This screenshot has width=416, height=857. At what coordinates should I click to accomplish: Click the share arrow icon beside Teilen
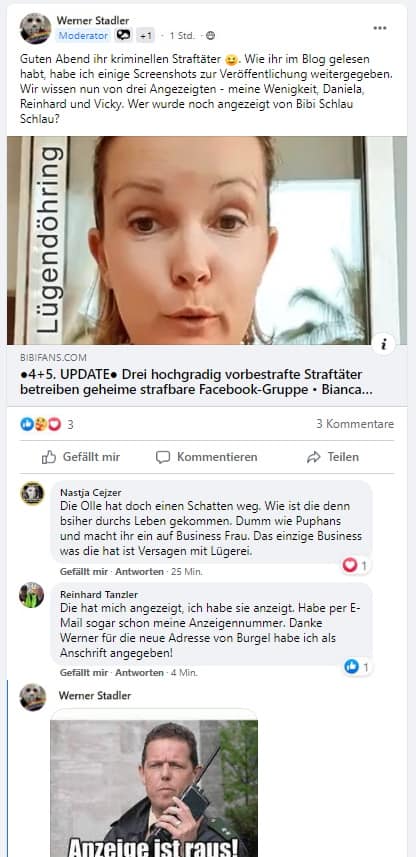pos(314,457)
